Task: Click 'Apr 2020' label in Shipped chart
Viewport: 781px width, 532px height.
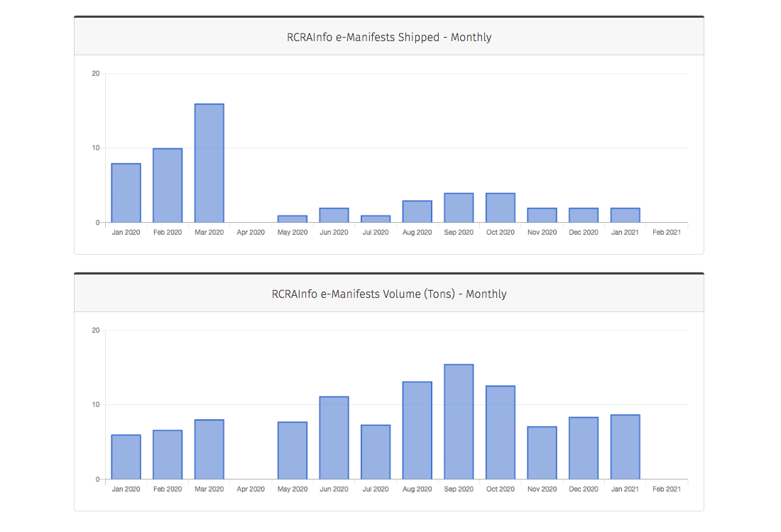Action: [251, 233]
